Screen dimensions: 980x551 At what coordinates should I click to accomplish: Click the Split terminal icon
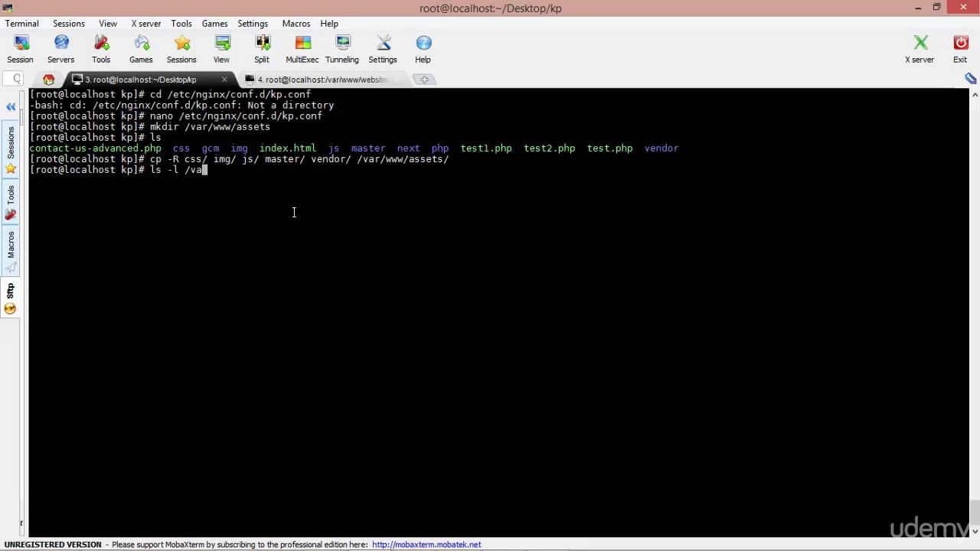[262, 49]
